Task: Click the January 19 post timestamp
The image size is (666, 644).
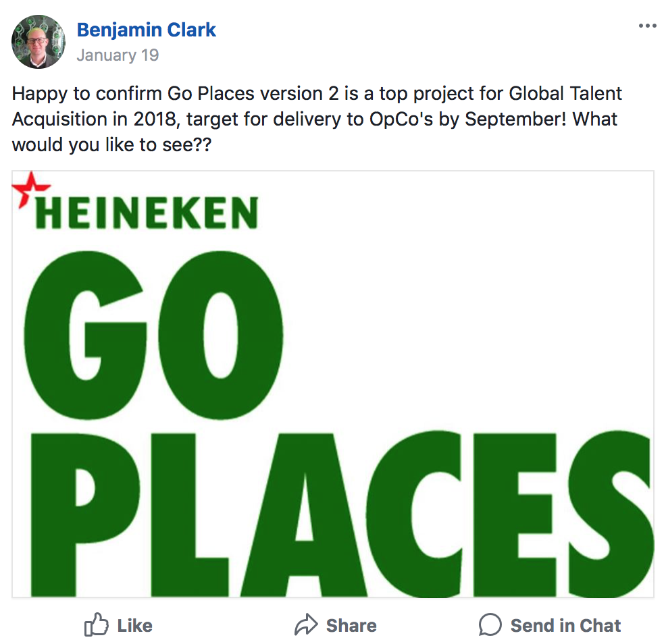Action: (118, 55)
